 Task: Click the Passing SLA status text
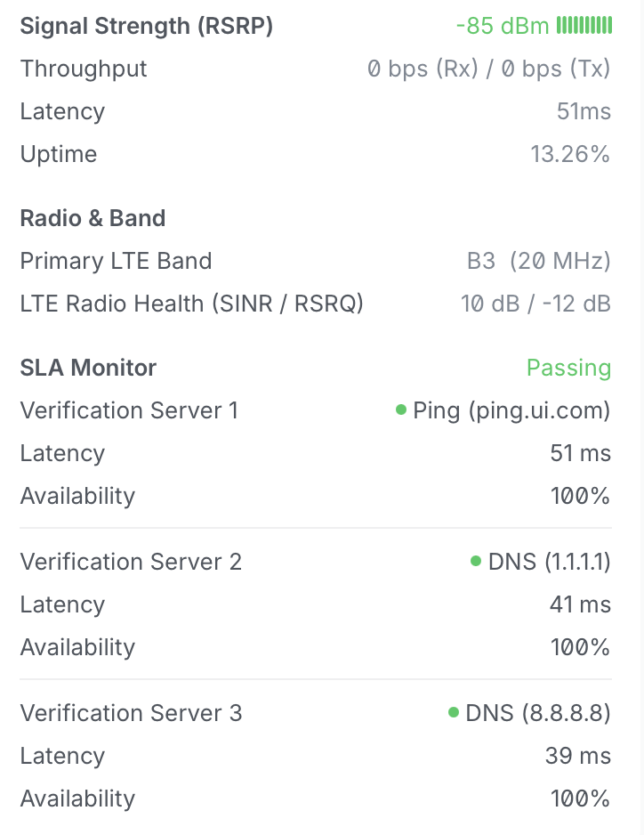(x=568, y=368)
